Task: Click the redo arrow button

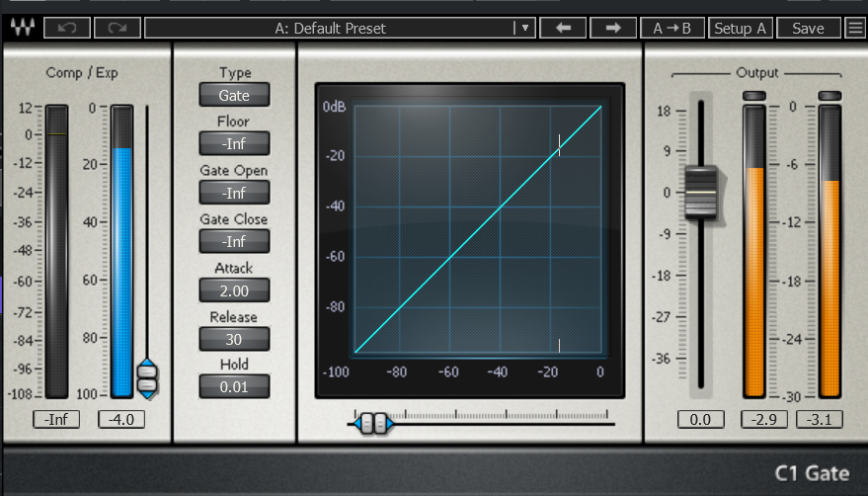Action: click(x=117, y=28)
